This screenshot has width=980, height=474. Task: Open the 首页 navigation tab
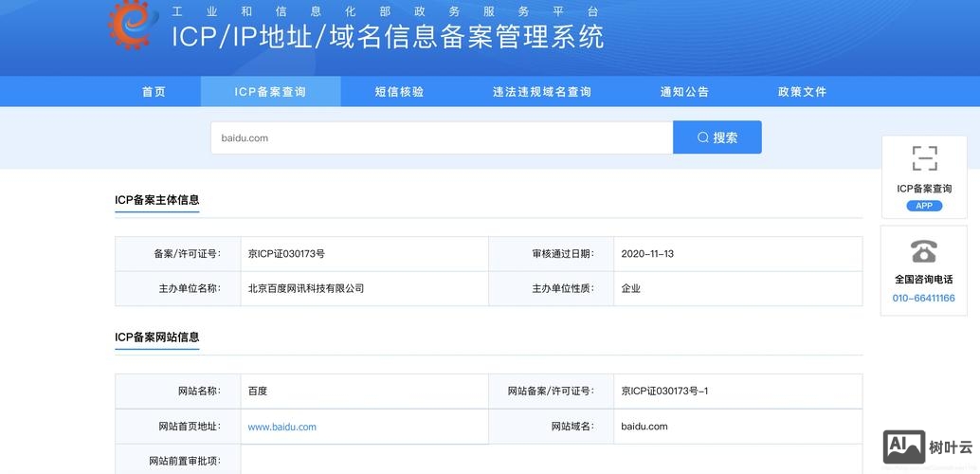point(154,92)
